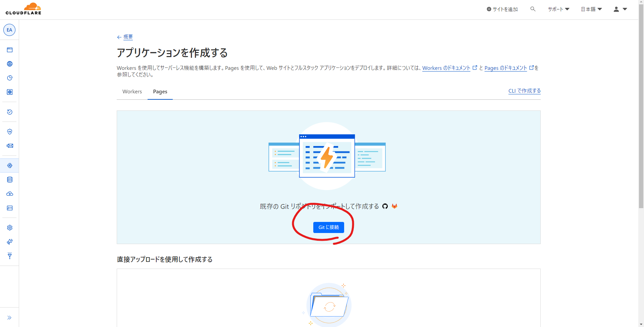Click the アプリケーションを作成する heading
644x327 pixels.
pos(172,53)
